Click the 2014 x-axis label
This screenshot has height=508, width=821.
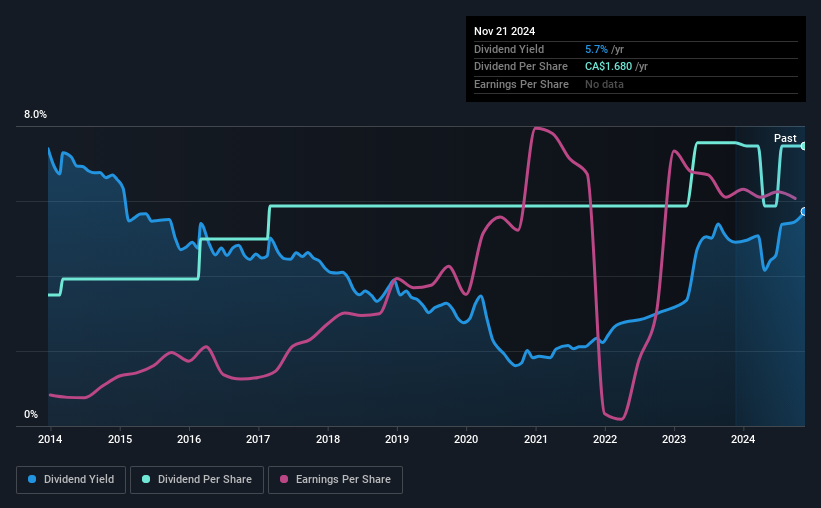[50, 439]
